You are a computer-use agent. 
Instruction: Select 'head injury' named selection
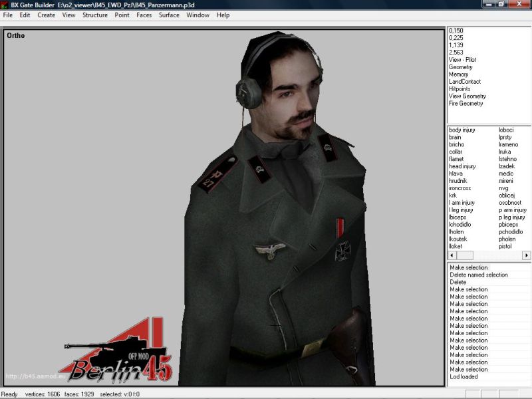(462, 166)
